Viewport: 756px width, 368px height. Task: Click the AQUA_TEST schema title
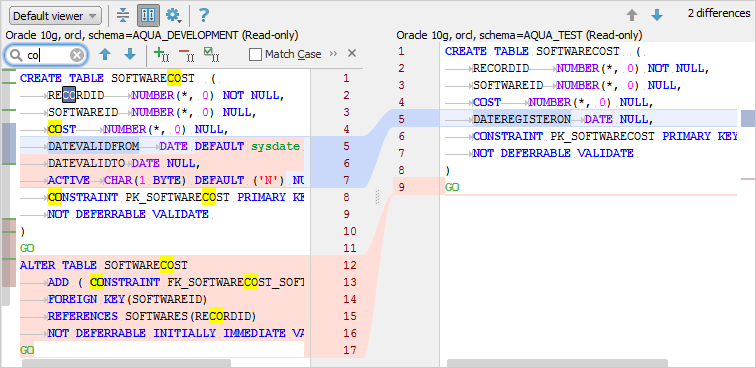(519, 35)
